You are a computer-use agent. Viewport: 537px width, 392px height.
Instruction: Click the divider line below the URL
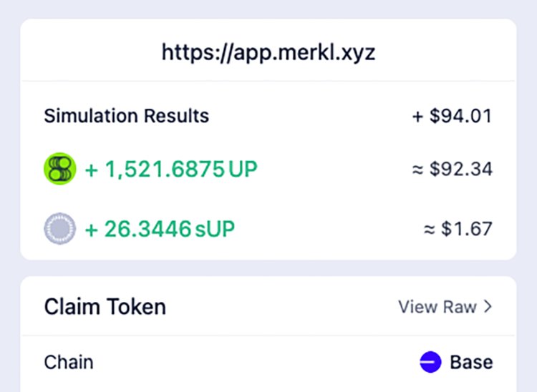pos(268,81)
